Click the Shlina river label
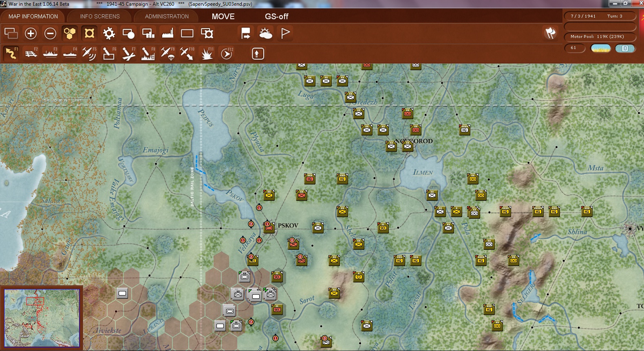The width and height of the screenshot is (644, 351). pos(578,232)
